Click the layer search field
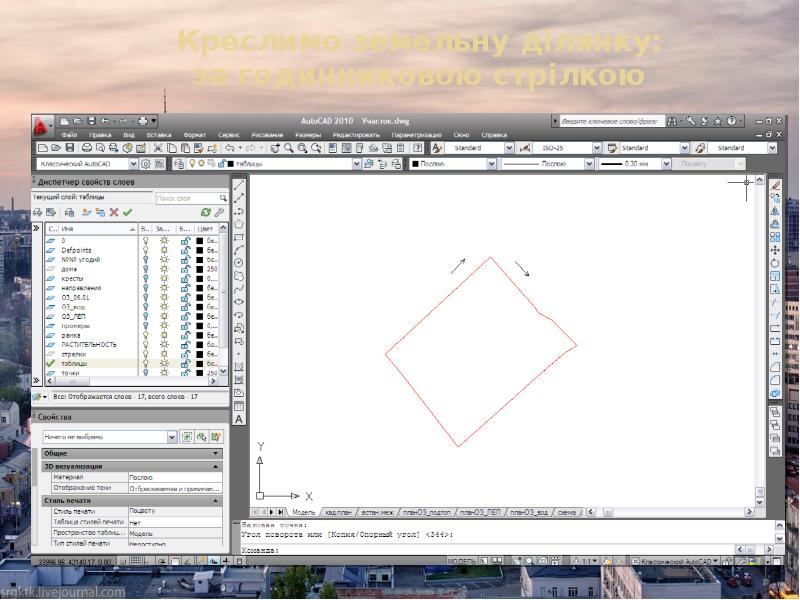This screenshot has width=800, height=600. point(187,197)
